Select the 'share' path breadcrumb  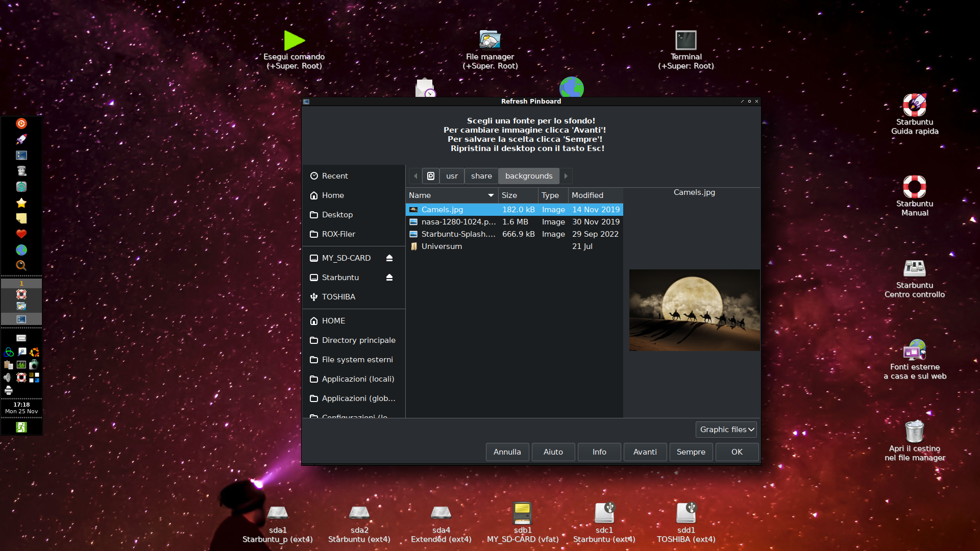(x=481, y=176)
